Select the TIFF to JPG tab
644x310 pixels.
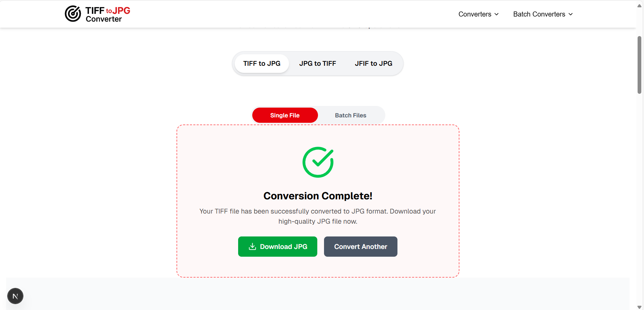(x=261, y=63)
